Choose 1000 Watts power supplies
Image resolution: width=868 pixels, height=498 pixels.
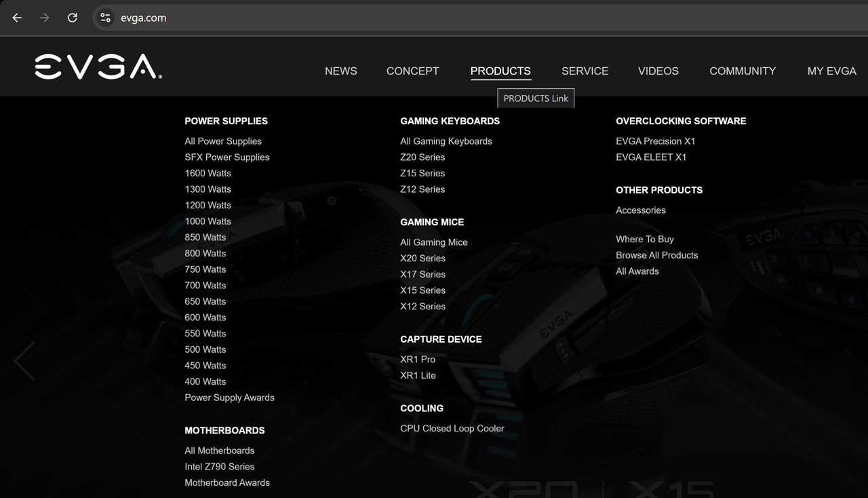pos(208,221)
